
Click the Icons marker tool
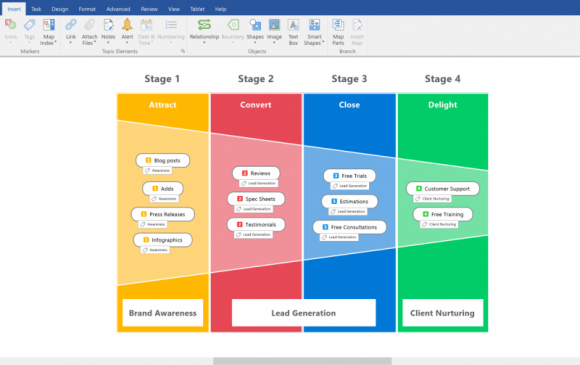click(10, 30)
